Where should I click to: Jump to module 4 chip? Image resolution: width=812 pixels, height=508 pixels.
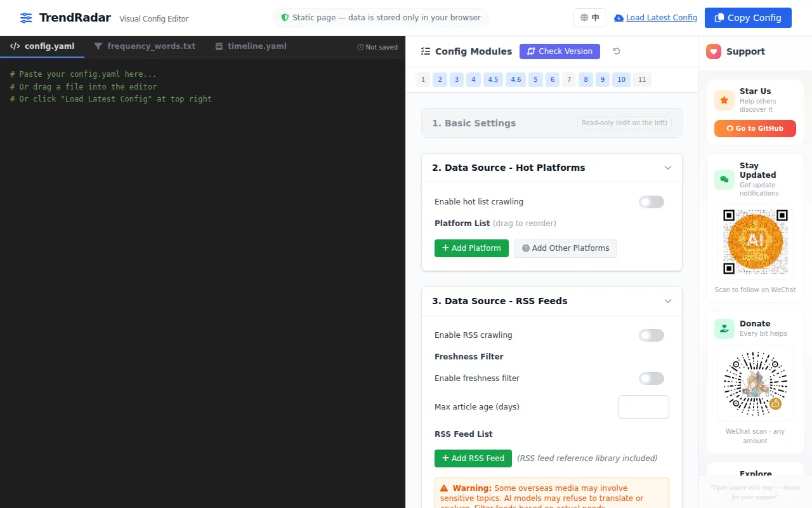pos(473,79)
